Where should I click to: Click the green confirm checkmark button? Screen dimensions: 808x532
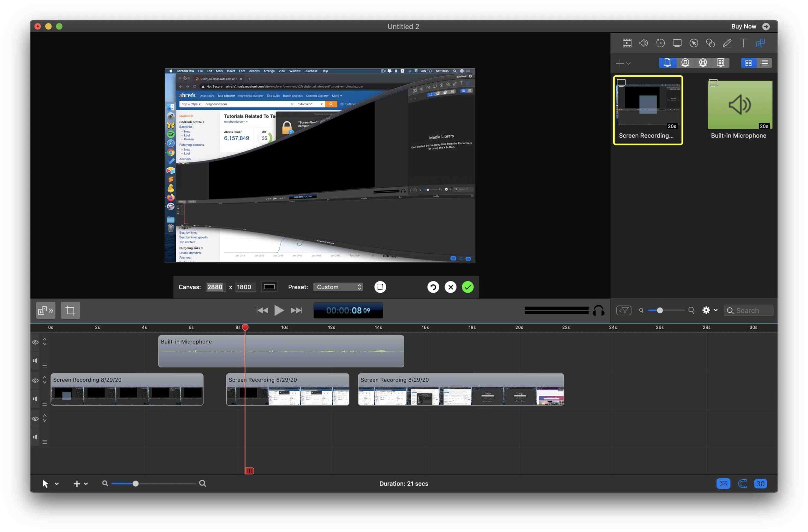click(x=467, y=287)
